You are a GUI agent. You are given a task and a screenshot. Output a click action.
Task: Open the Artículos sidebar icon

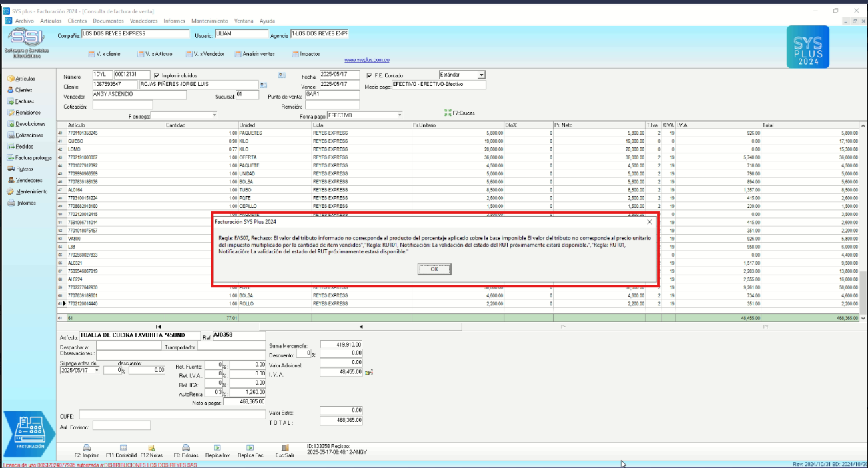[x=11, y=79]
